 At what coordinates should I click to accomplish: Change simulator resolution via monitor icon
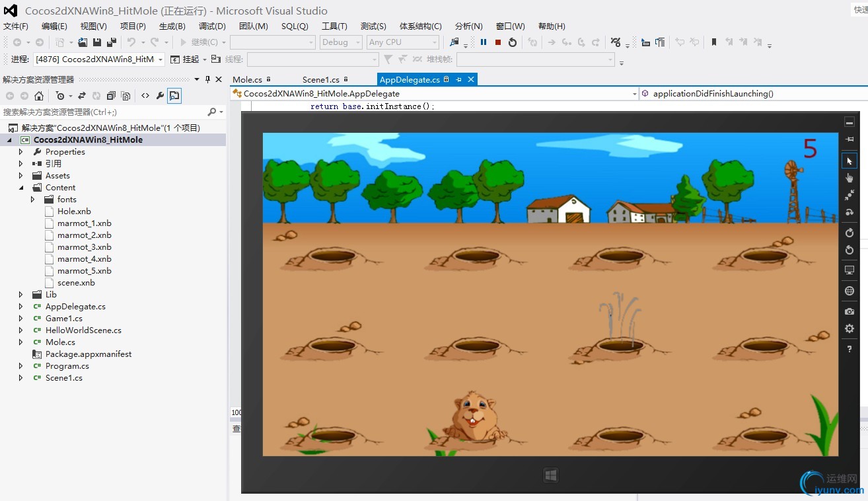pyautogui.click(x=850, y=271)
